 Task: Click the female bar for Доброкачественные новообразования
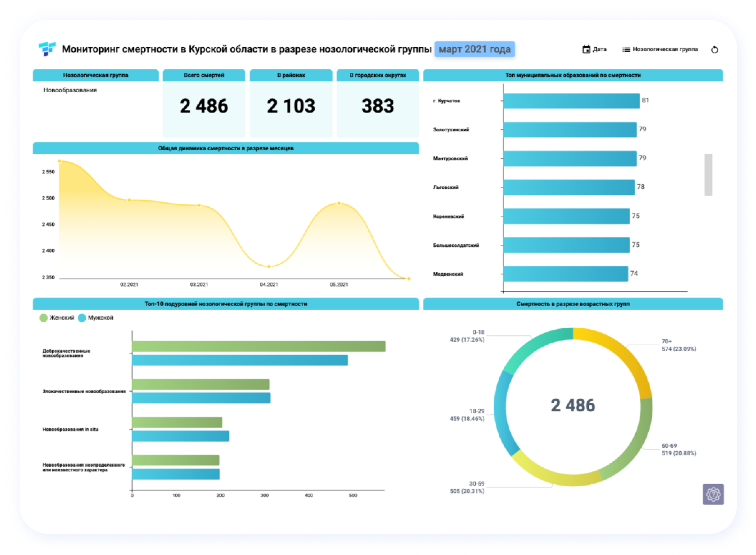click(259, 346)
